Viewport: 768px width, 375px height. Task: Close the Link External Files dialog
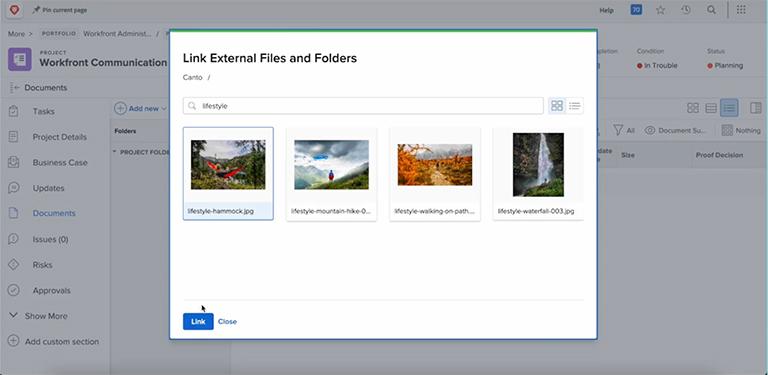[227, 322]
